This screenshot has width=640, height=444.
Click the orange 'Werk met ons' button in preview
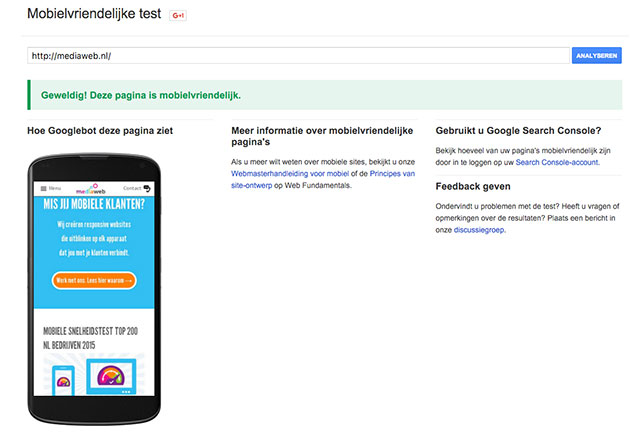pyautogui.click(x=94, y=280)
